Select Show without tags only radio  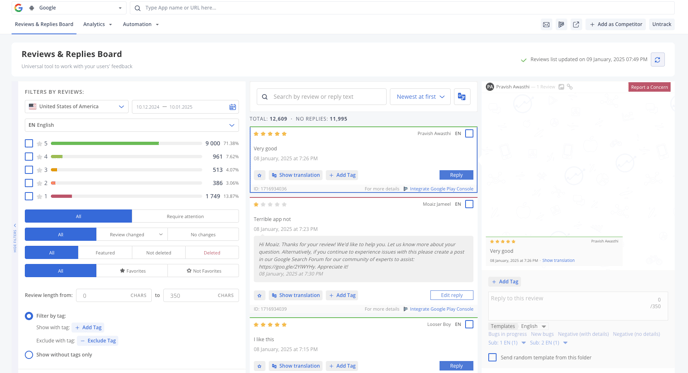pos(29,355)
